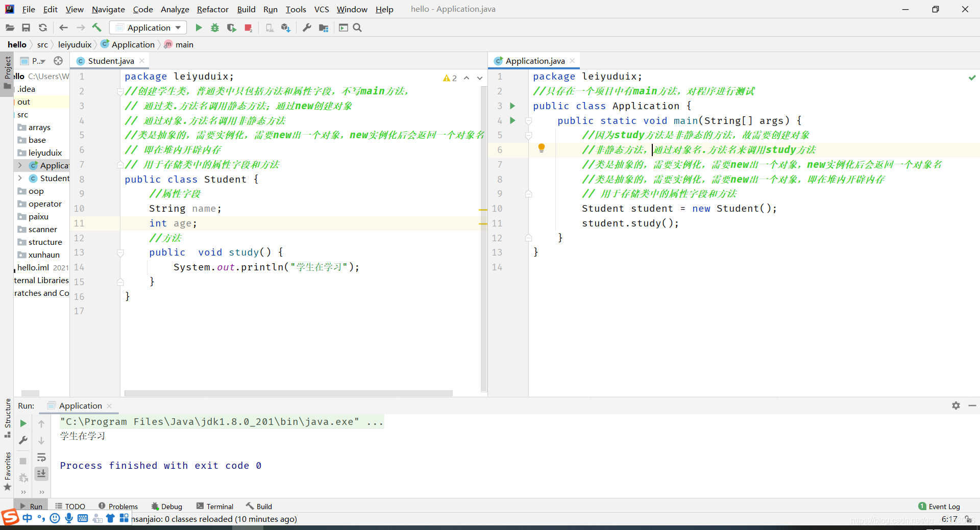Go to next highlighted error arrow

[480, 78]
